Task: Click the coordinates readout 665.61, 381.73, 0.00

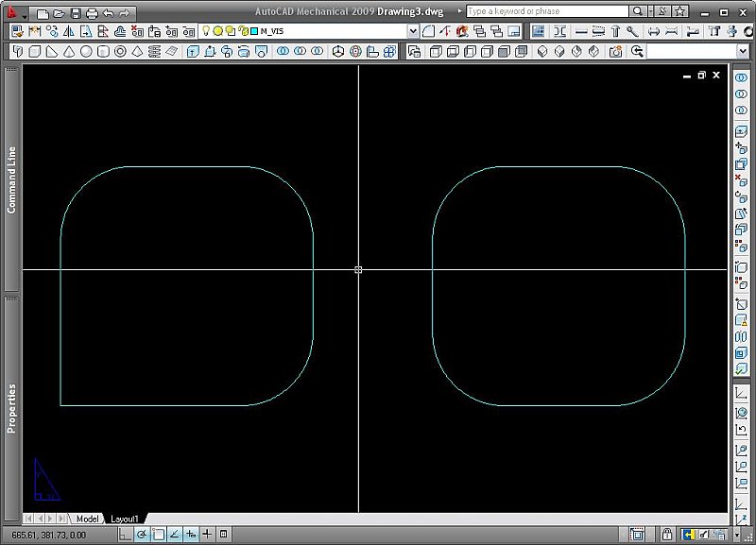Action: [49, 535]
